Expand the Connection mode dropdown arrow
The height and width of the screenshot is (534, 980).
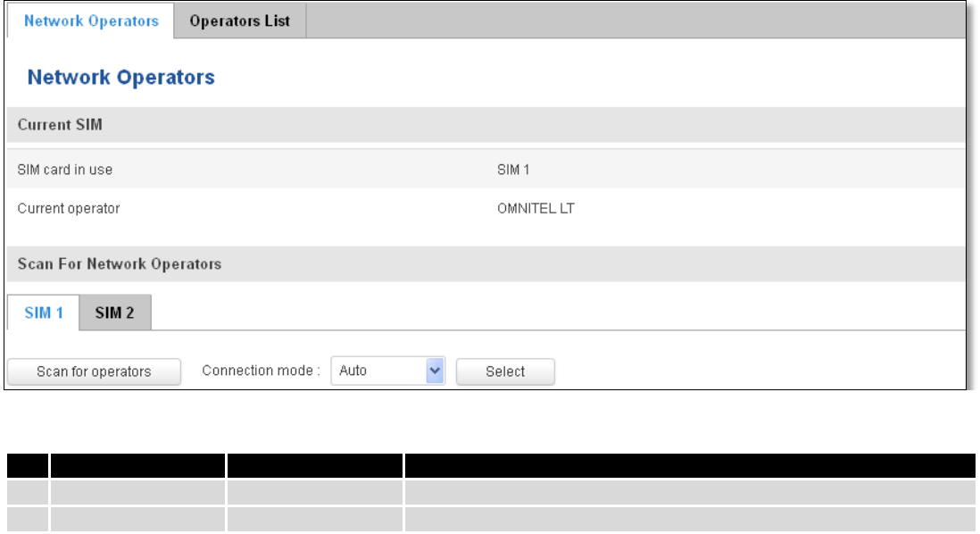coord(435,371)
